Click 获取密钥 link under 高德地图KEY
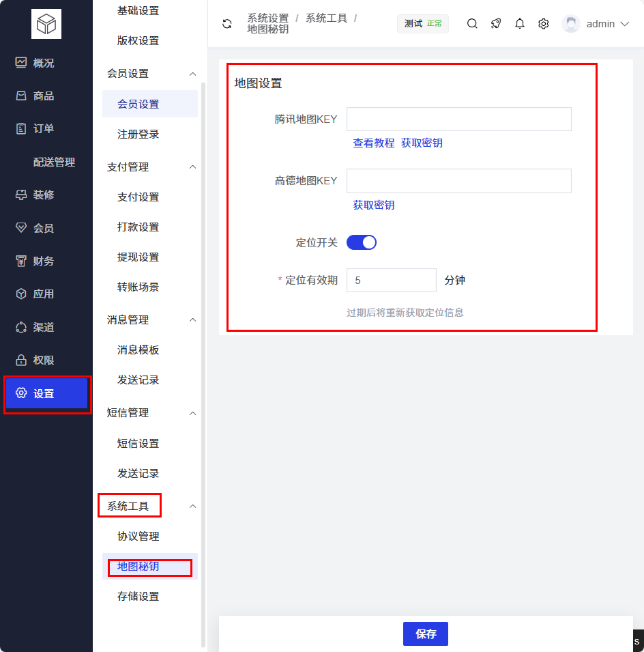 [373, 205]
